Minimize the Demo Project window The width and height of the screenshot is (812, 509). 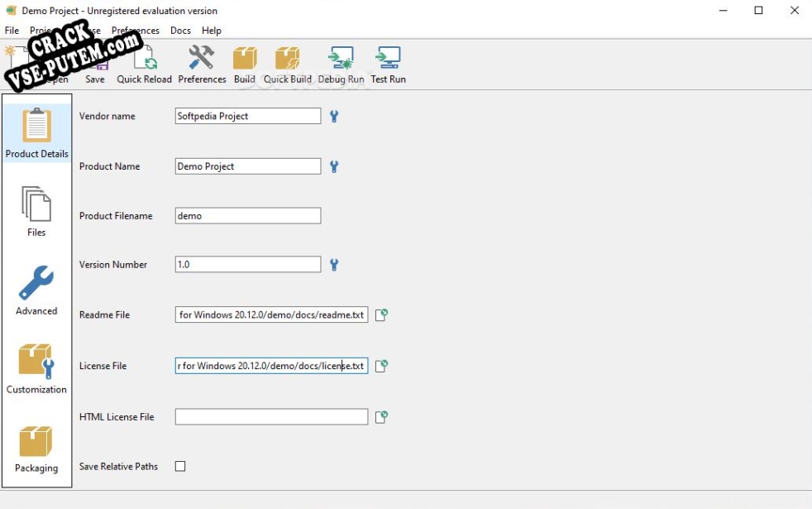click(724, 11)
